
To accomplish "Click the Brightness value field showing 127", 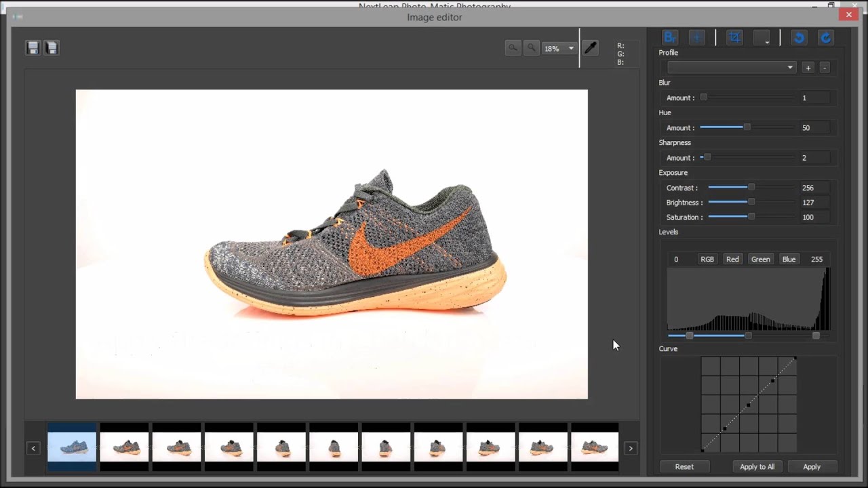I will (x=816, y=202).
